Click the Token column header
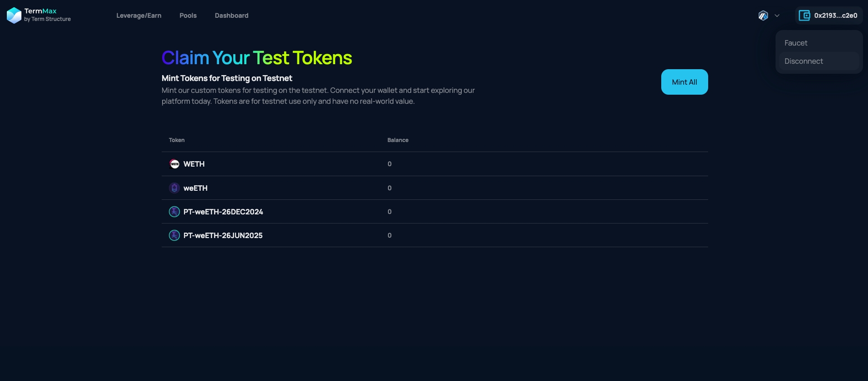868x381 pixels. 177,140
